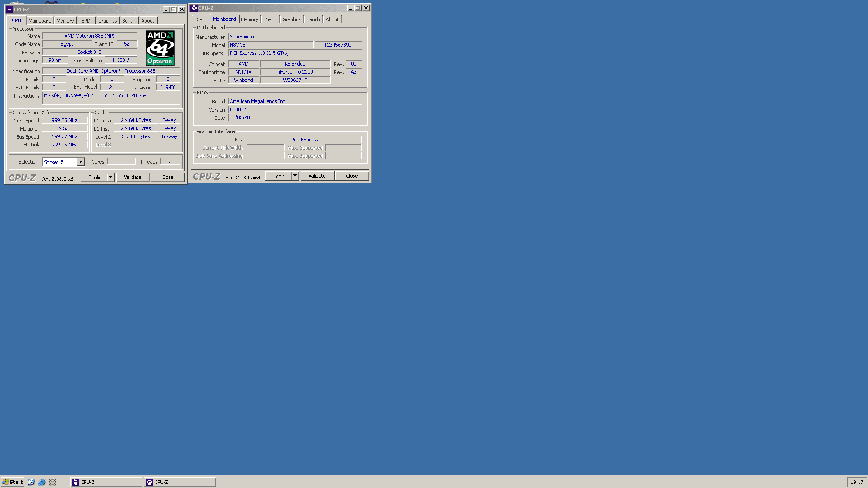This screenshot has width=868, height=488.
Task: Click the Bus Speed value 199.77 MHz
Action: click(x=65, y=136)
